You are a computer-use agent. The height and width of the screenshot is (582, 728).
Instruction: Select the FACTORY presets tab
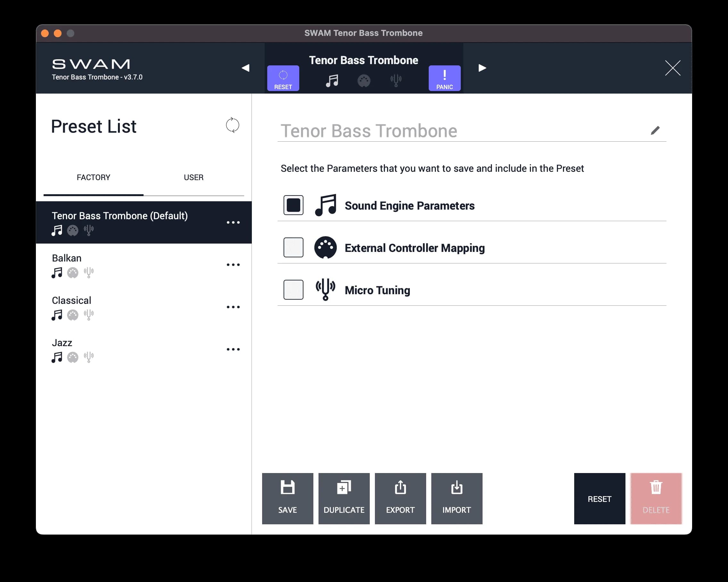tap(94, 177)
